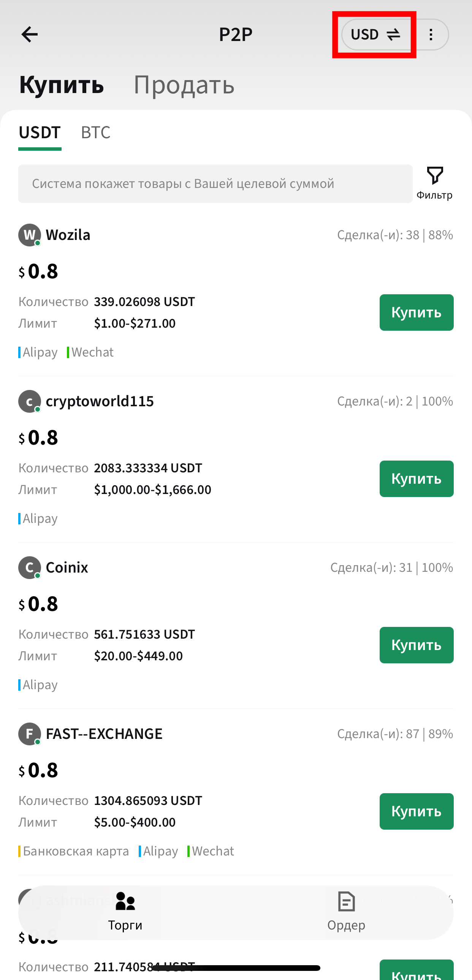The height and width of the screenshot is (980, 472).
Task: Switch to the Продать tab
Action: pyautogui.click(x=184, y=84)
